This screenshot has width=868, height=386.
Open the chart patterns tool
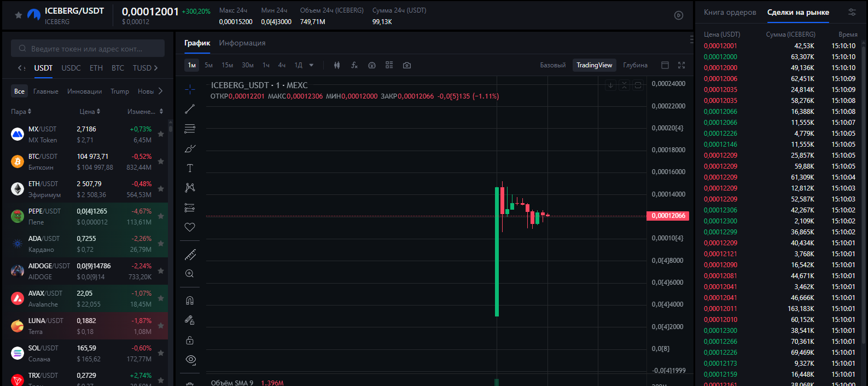click(190, 188)
